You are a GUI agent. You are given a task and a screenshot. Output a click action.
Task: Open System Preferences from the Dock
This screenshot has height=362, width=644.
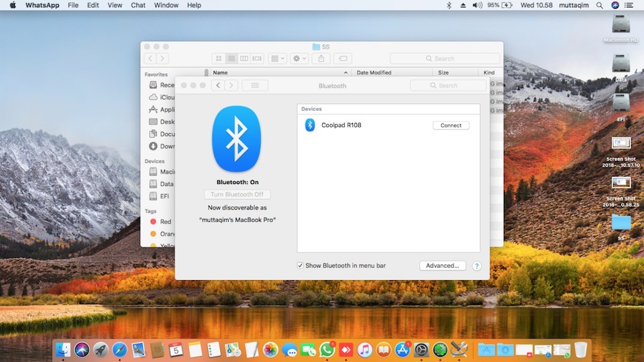pyautogui.click(x=421, y=350)
